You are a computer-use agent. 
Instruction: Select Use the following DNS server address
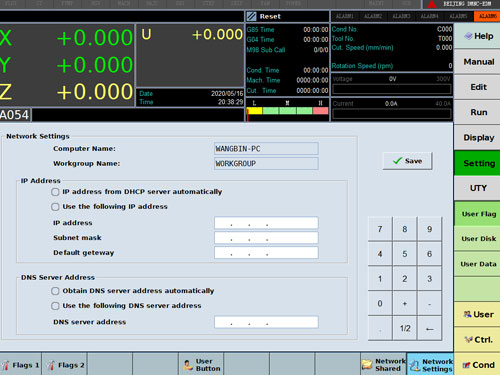pyautogui.click(x=55, y=306)
